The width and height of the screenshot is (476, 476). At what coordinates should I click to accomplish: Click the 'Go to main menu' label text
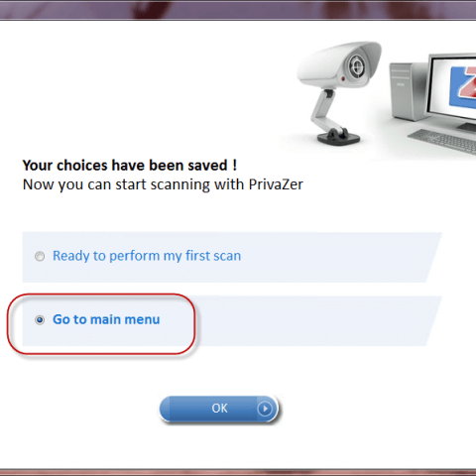pos(106,319)
